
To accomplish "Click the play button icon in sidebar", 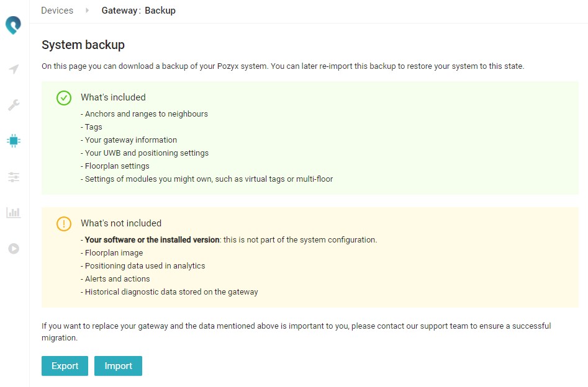I will point(14,249).
